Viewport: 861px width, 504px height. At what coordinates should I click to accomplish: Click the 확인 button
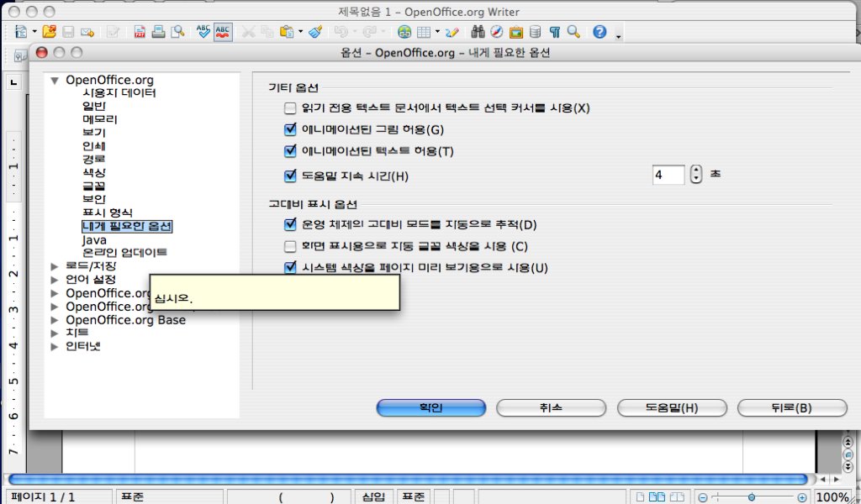point(431,408)
